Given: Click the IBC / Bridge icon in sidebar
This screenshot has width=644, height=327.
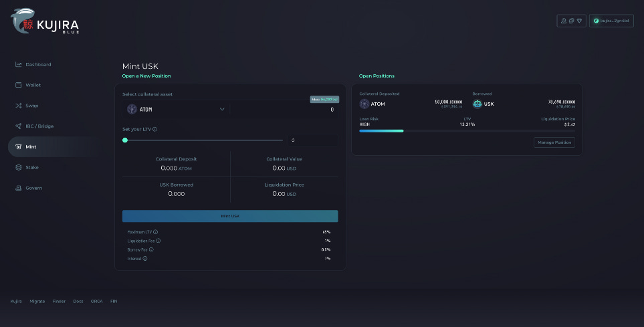Looking at the screenshot, I should (19, 126).
